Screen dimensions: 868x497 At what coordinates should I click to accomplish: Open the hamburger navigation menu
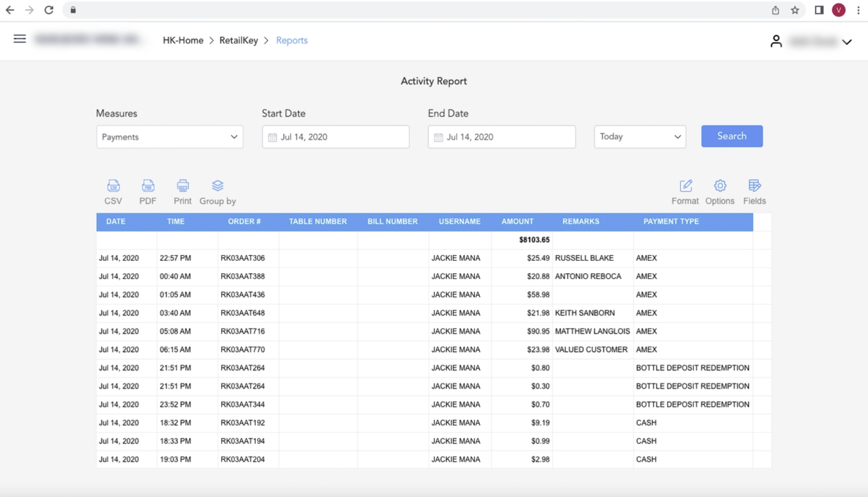(20, 39)
